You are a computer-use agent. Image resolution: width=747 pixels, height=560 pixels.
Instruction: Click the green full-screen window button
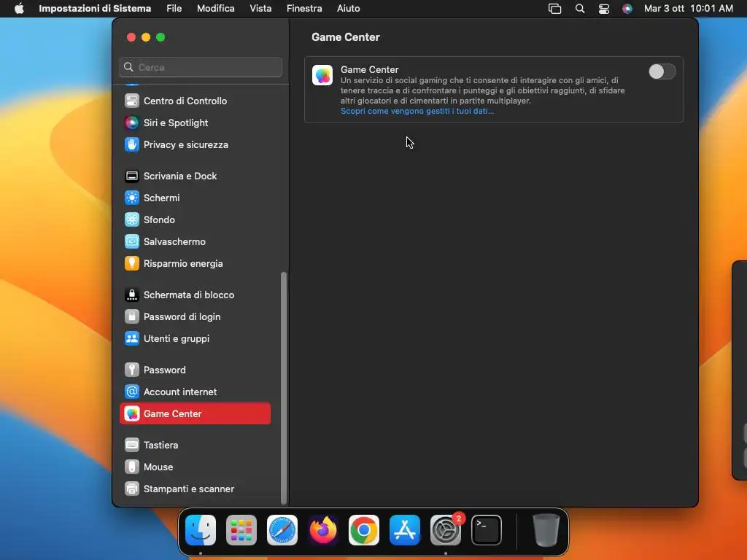(160, 37)
